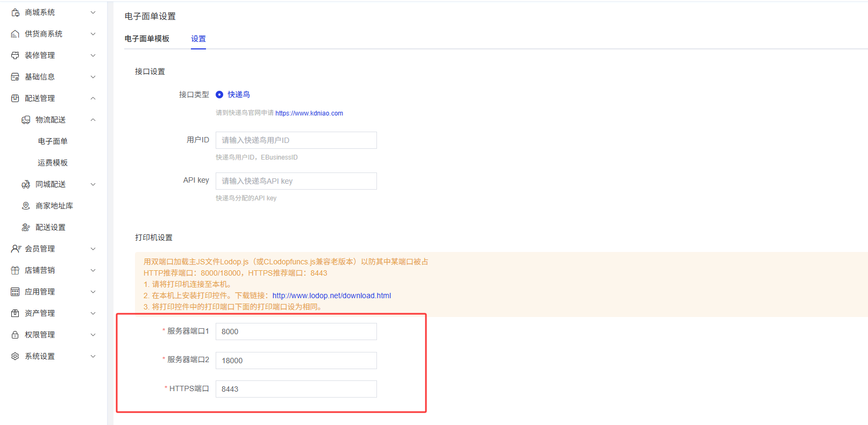Viewport: 868px width, 425px height.
Task: Click the hint text 快递鸟分配的API key
Action: pos(246,198)
